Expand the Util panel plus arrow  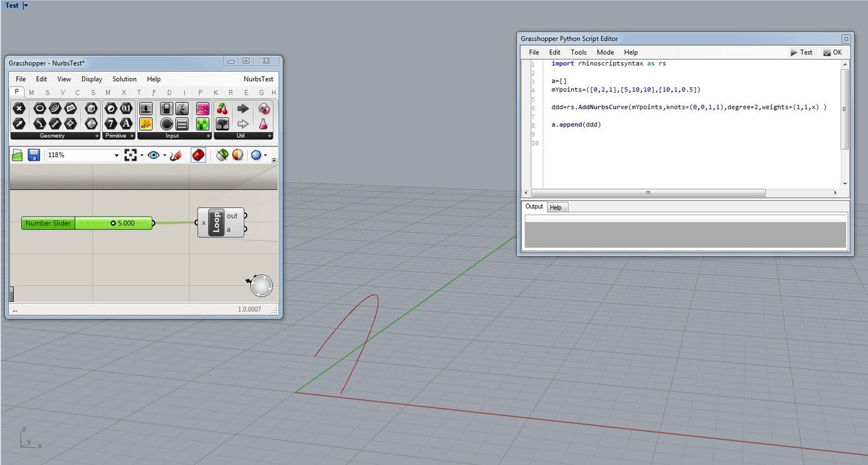269,136
